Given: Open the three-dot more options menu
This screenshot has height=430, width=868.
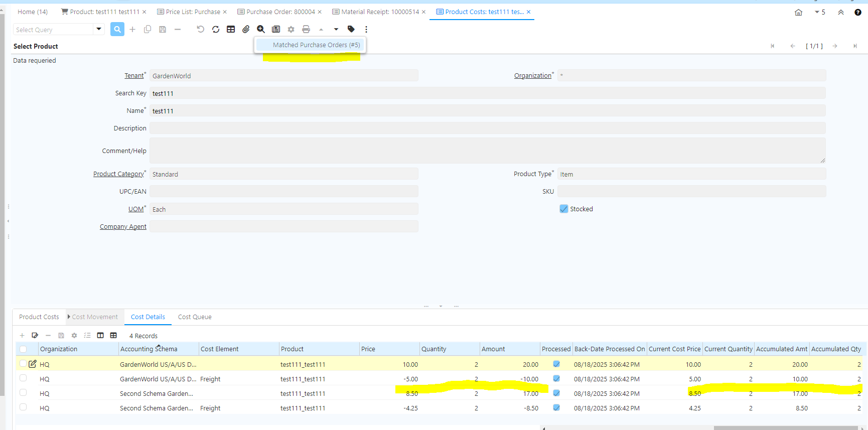Looking at the screenshot, I should pyautogui.click(x=366, y=30).
